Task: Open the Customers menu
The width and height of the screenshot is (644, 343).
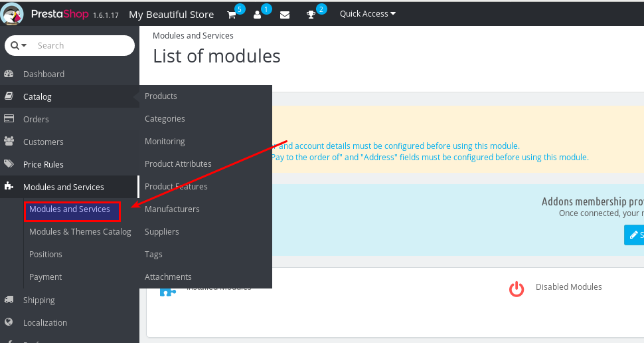Action: click(44, 142)
